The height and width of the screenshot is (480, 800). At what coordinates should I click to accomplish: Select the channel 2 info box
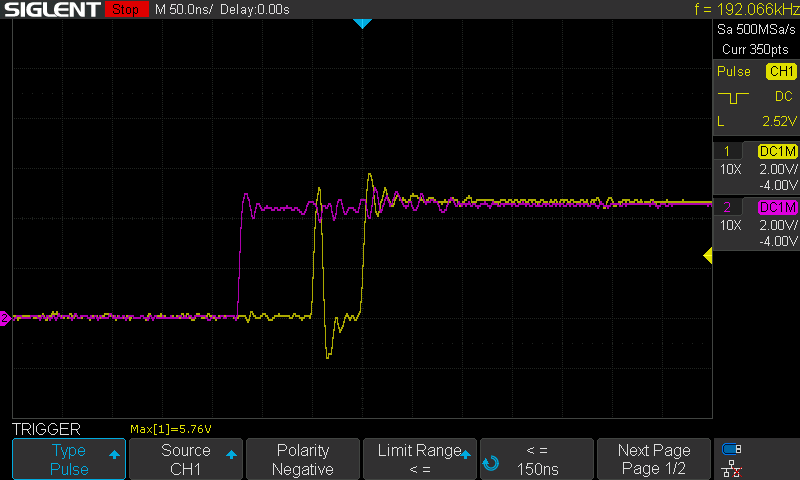pos(756,224)
